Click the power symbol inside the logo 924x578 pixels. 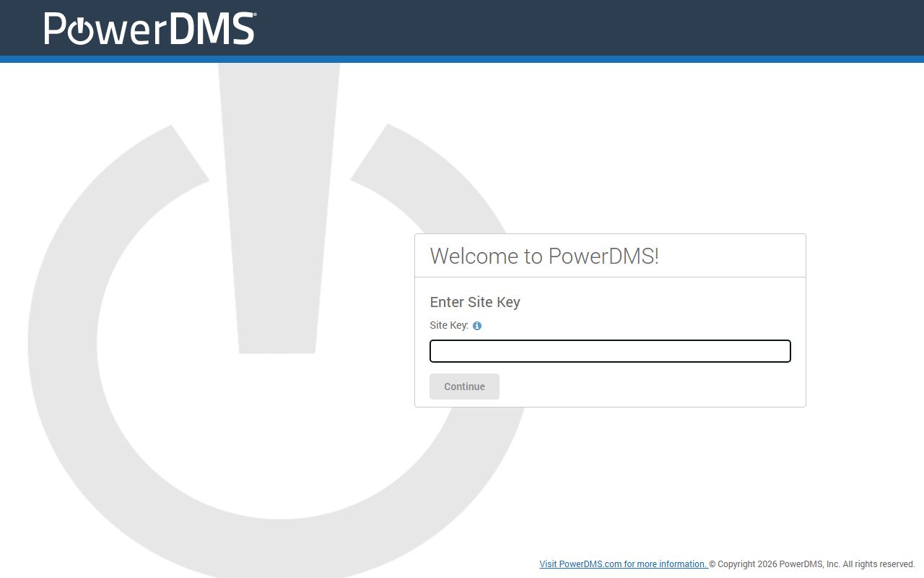80,31
